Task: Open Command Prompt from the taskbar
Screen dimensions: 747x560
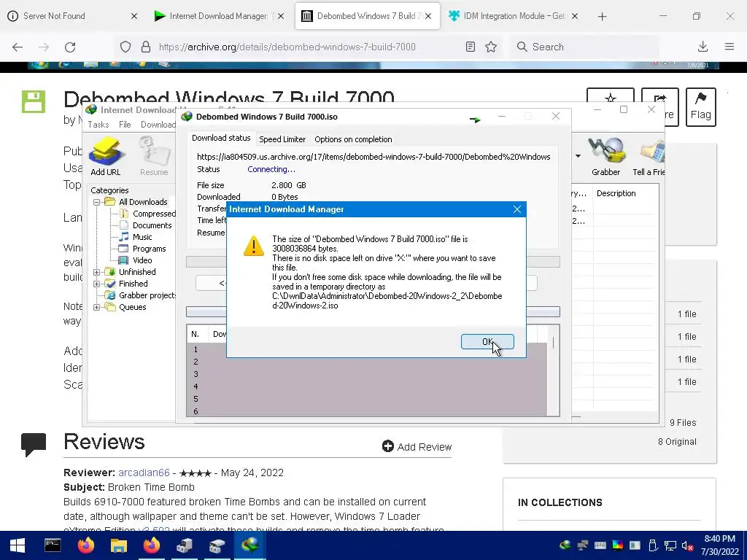Action: [53, 545]
